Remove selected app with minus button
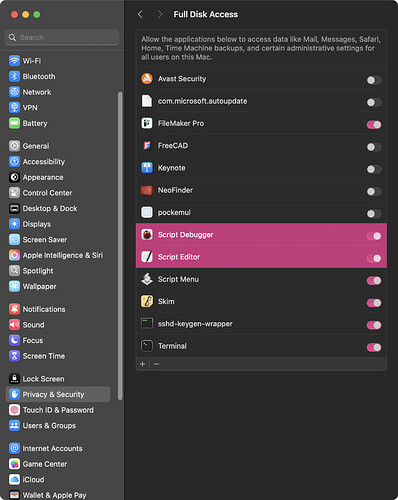 (156, 364)
